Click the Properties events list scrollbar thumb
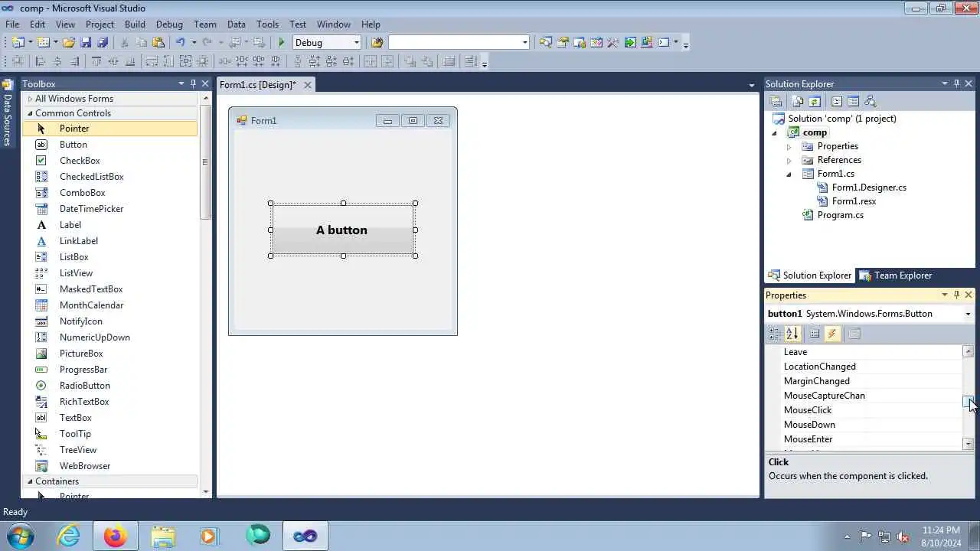The image size is (980, 551). click(x=968, y=402)
